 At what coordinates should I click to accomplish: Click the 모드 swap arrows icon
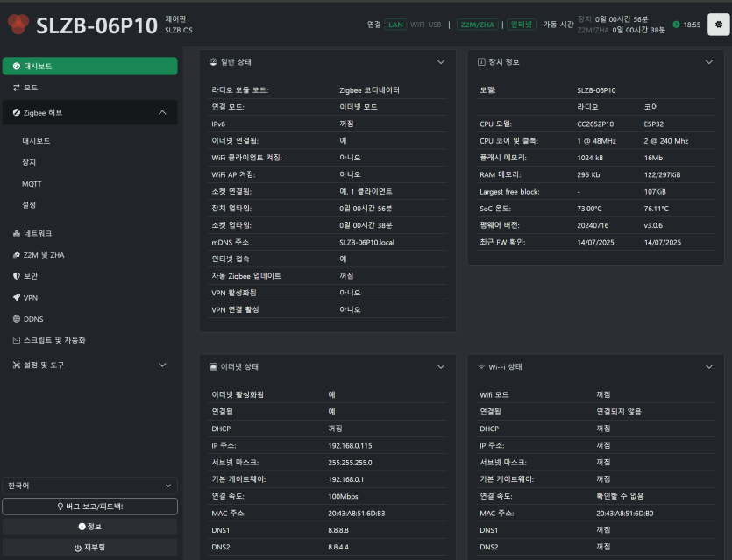[x=17, y=88]
